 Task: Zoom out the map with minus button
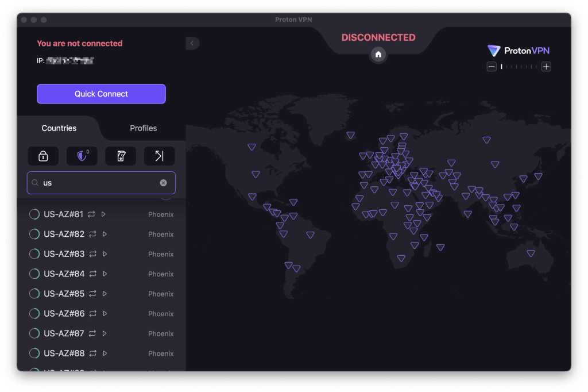point(492,67)
